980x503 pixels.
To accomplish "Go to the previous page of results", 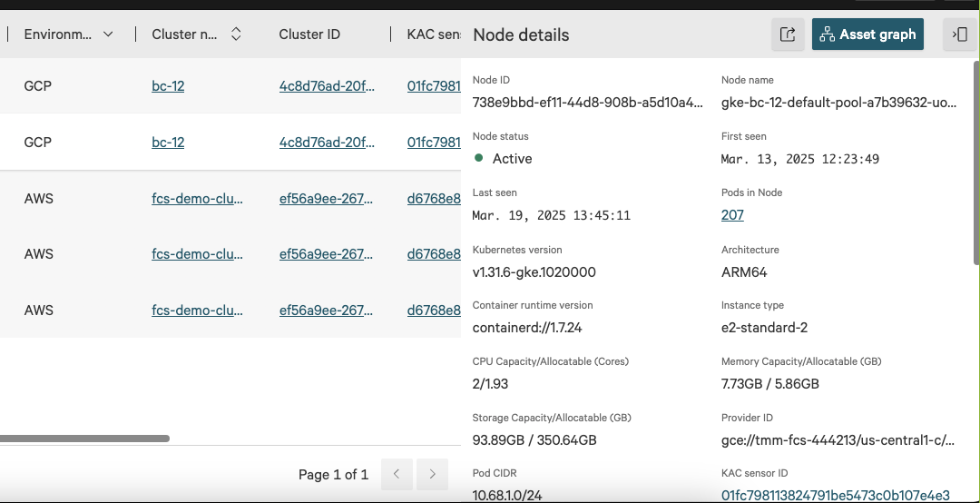I will point(397,474).
